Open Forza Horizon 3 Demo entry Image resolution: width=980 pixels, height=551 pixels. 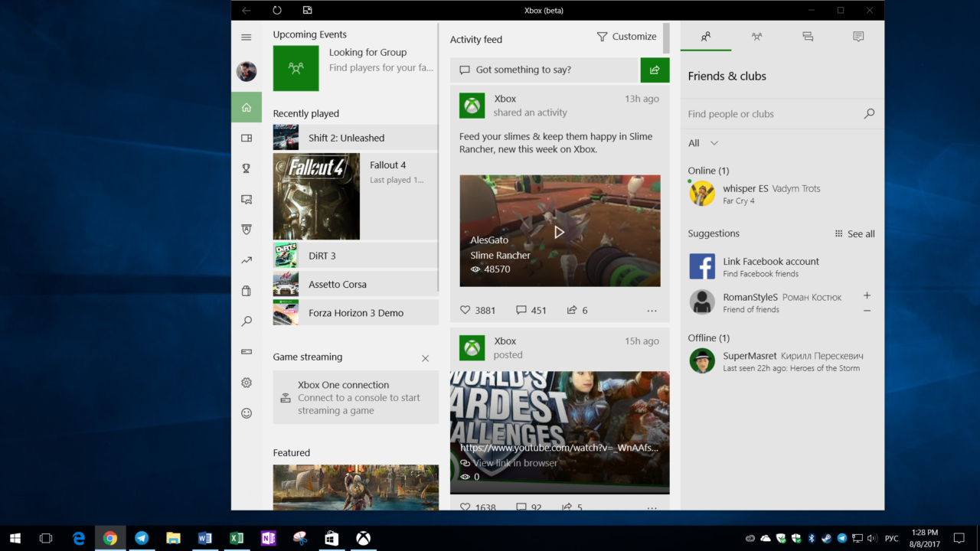pos(355,312)
